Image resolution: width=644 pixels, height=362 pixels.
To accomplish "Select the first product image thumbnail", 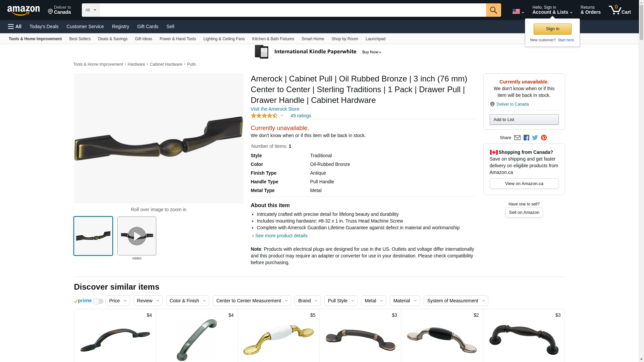I will click(93, 236).
